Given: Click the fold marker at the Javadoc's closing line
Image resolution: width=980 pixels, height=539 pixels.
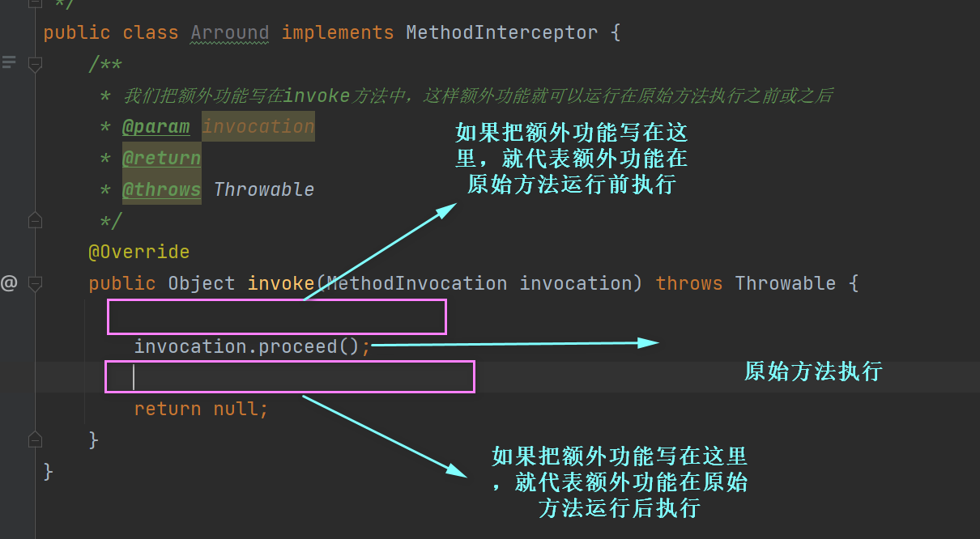Looking at the screenshot, I should [x=35, y=220].
